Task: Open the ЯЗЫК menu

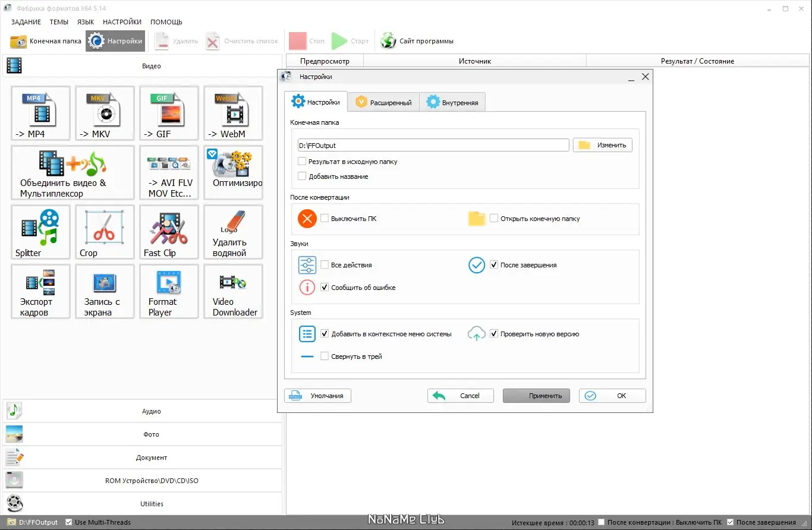Action: (x=86, y=22)
